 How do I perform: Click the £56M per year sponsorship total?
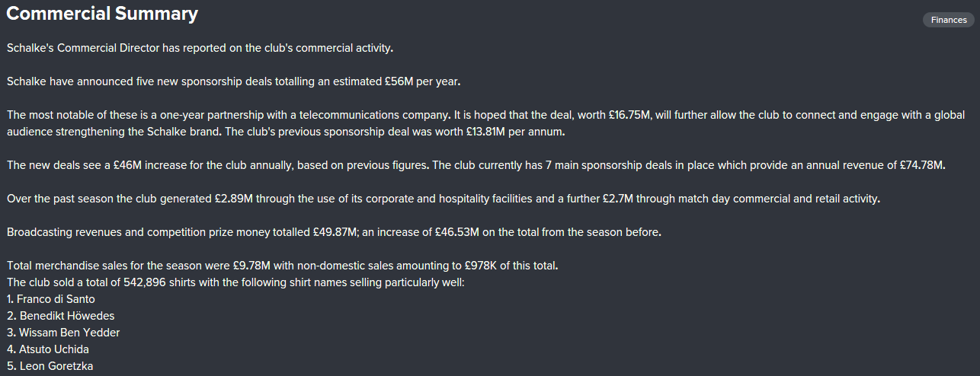coord(422,81)
